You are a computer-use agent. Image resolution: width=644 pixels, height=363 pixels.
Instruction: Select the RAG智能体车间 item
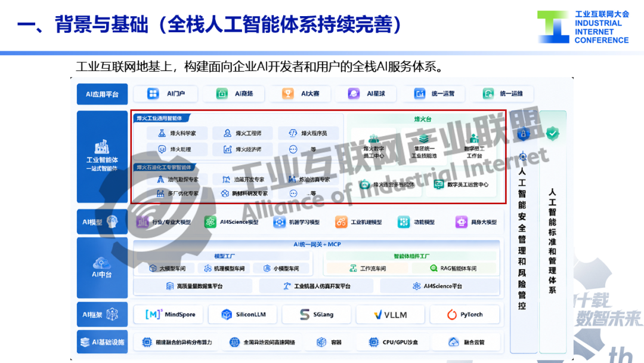(x=453, y=269)
